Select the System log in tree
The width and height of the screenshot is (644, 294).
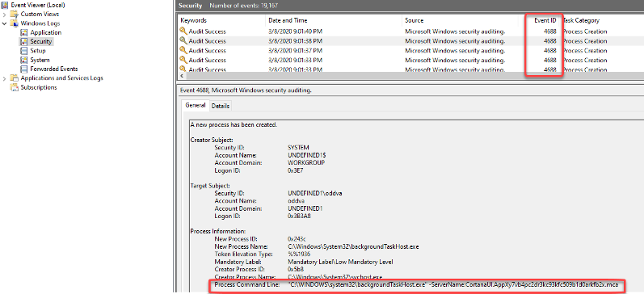pyautogui.click(x=40, y=60)
